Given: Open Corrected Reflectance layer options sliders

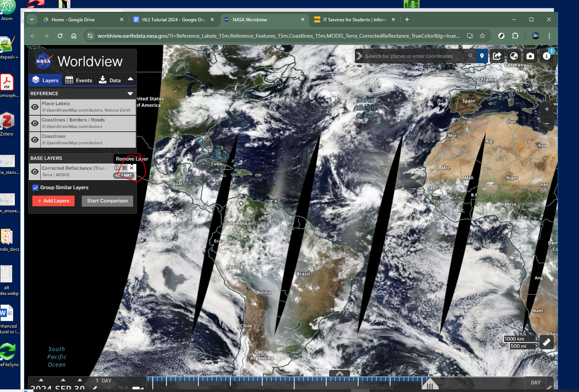Looking at the screenshot, I should tap(124, 168).
